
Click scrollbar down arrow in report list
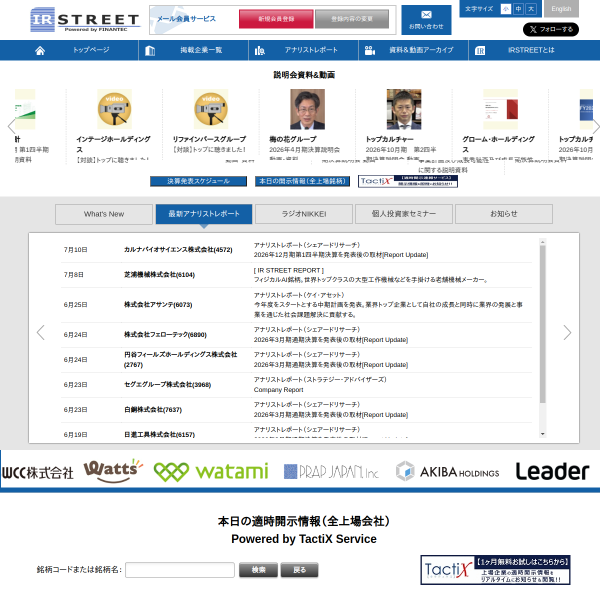543,434
